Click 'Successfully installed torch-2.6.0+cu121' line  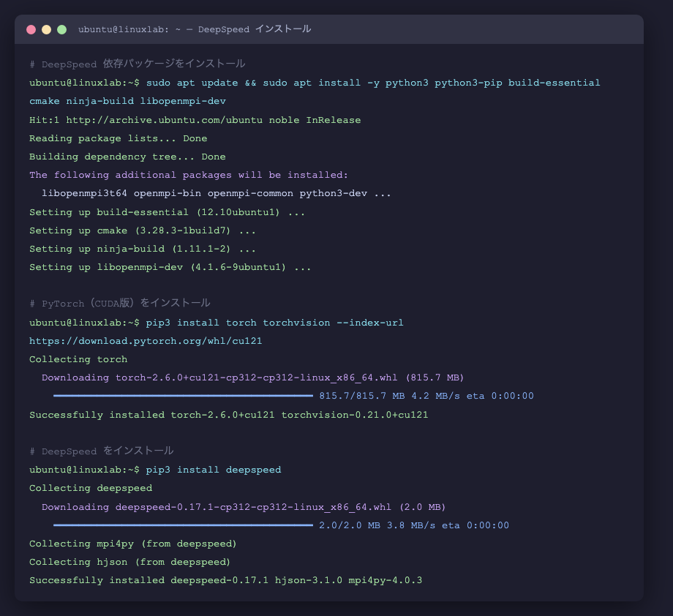229,415
